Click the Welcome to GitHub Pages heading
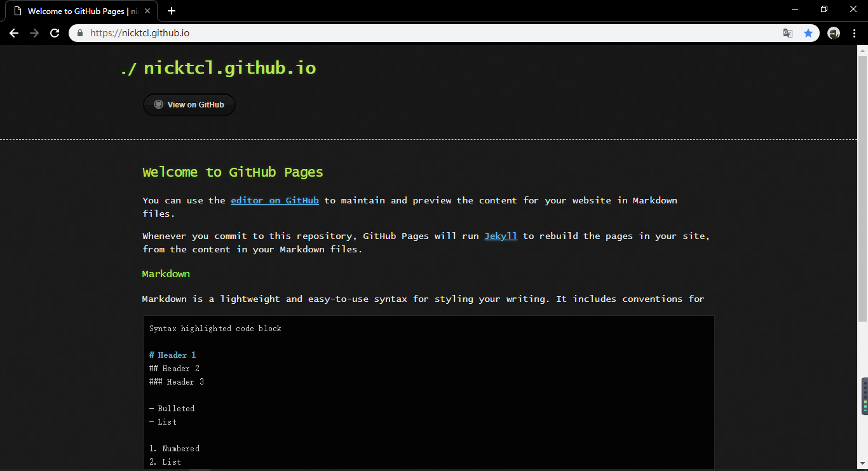 233,172
